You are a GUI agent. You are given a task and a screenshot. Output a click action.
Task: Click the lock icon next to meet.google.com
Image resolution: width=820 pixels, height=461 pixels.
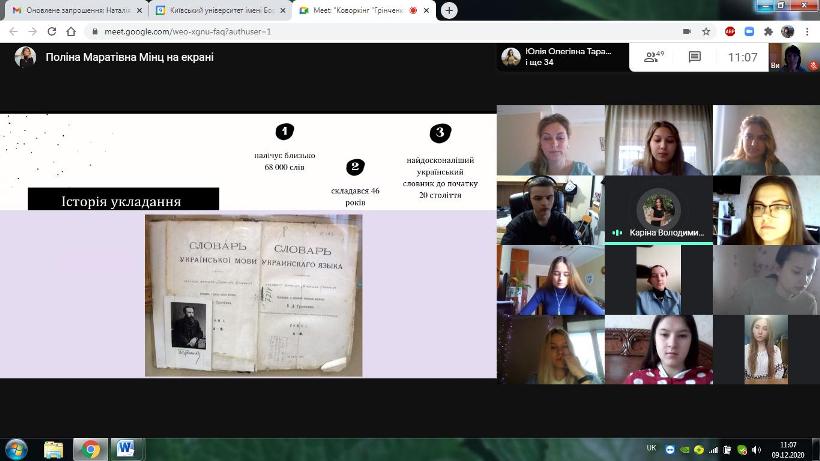click(x=95, y=31)
